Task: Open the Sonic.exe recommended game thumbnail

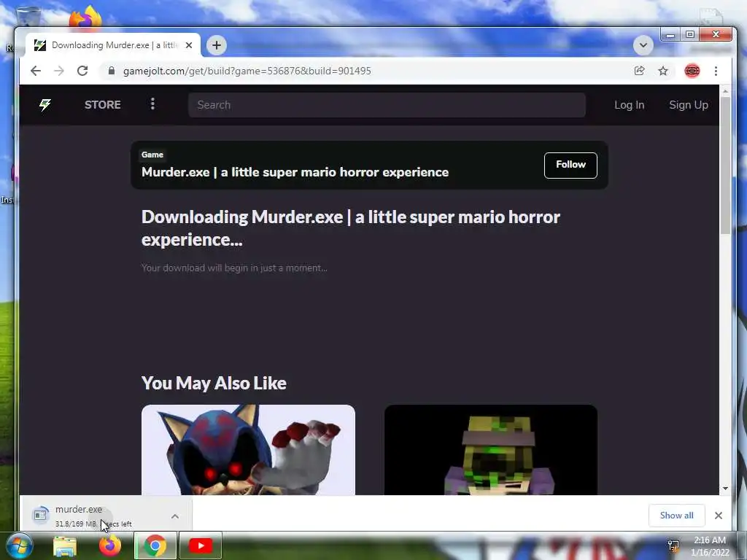Action: click(x=248, y=449)
